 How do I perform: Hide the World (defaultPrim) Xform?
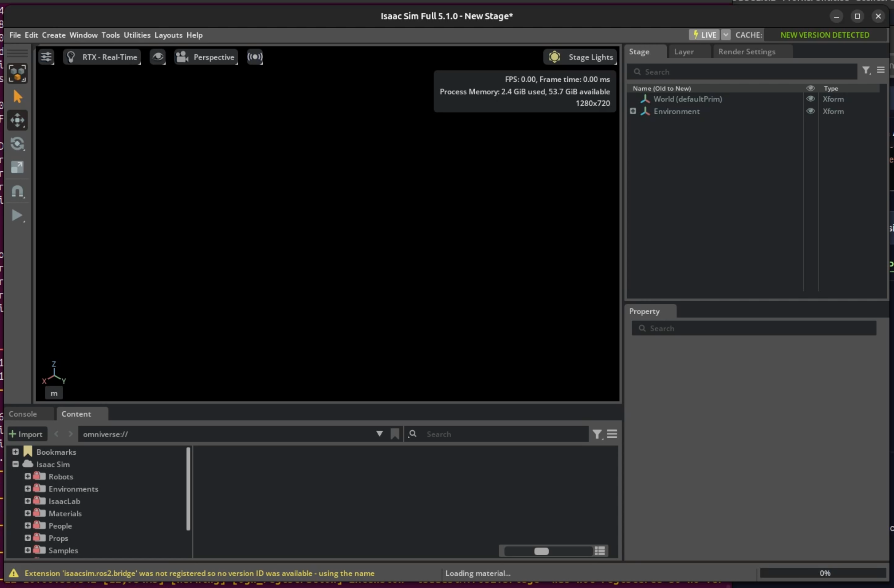point(811,99)
